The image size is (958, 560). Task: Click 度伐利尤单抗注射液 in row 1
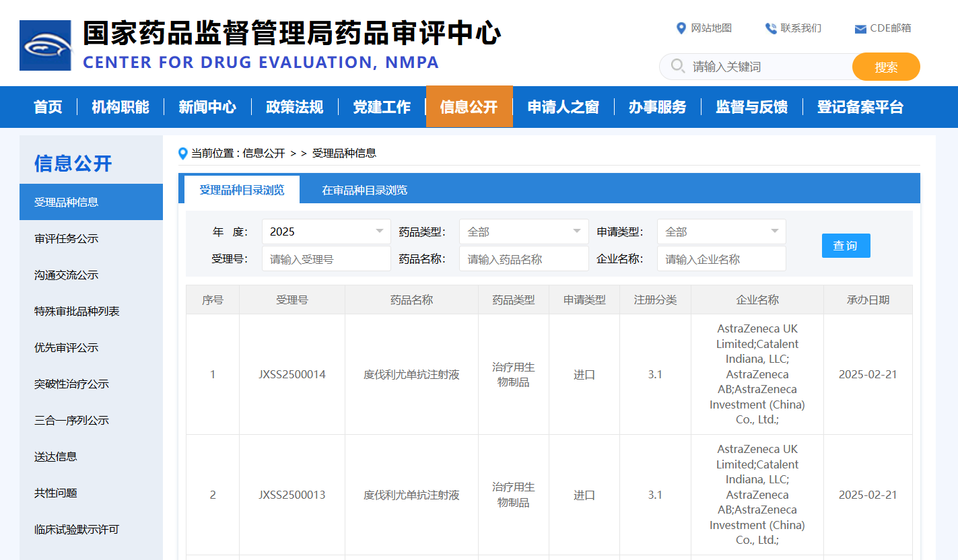411,374
